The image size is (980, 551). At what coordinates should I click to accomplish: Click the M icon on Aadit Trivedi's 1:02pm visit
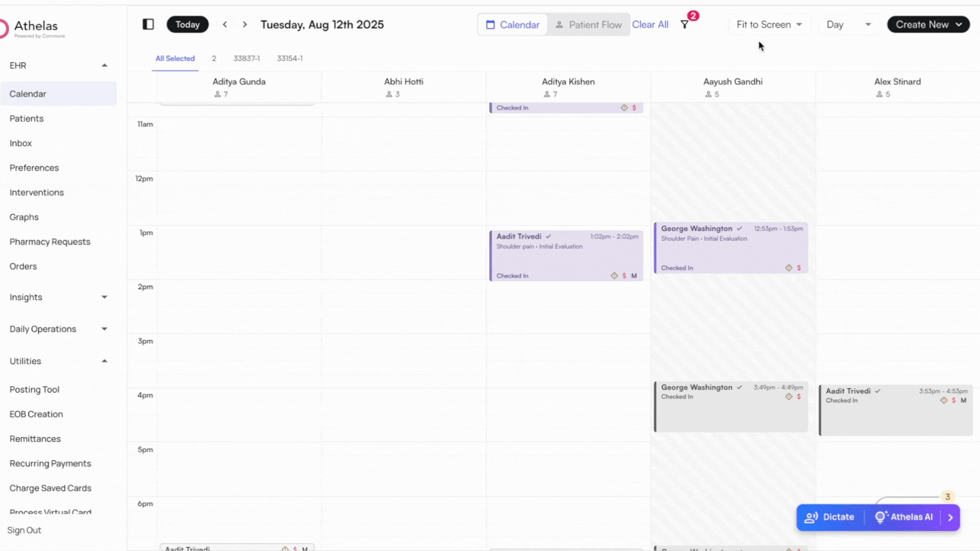[x=634, y=275]
